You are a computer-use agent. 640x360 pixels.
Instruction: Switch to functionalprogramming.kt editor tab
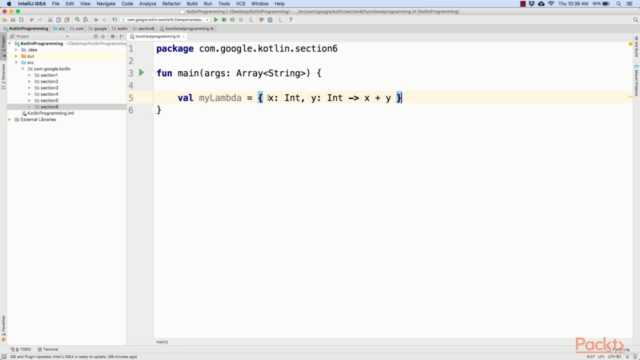click(157, 36)
